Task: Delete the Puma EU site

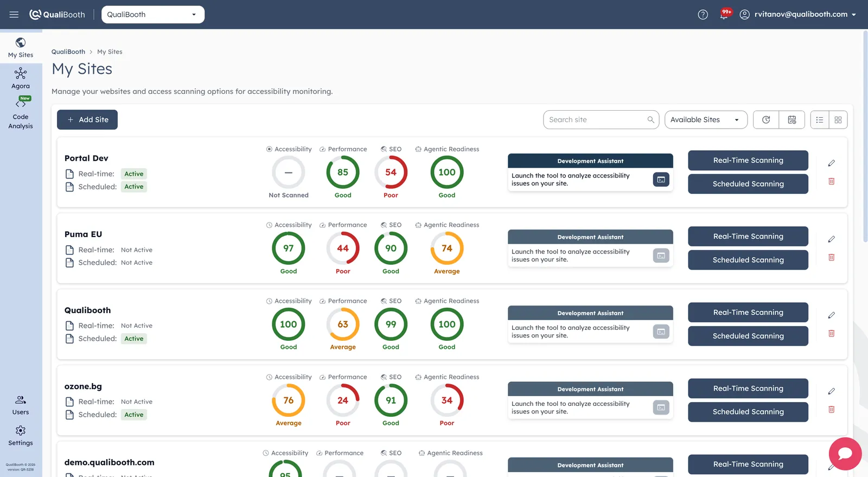Action: pos(831,257)
